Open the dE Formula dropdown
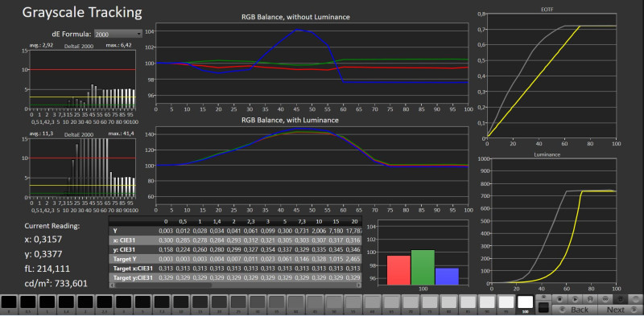The width and height of the screenshot is (644, 316). pyautogui.click(x=118, y=34)
